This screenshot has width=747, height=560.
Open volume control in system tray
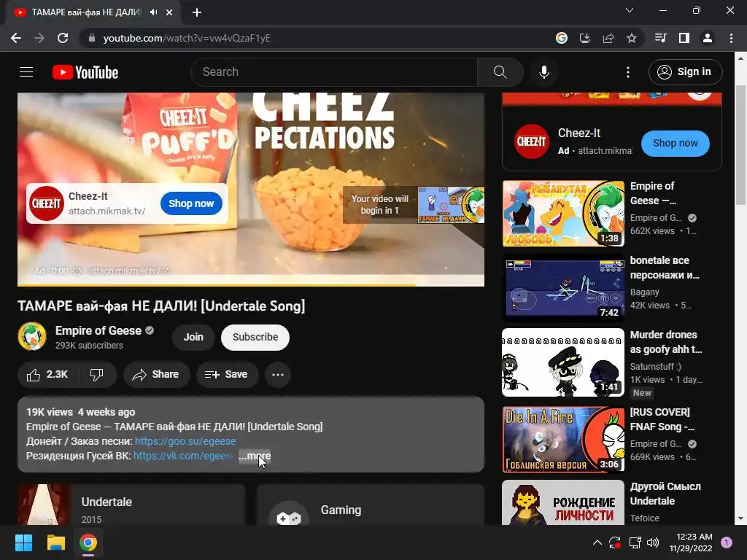pos(653,542)
